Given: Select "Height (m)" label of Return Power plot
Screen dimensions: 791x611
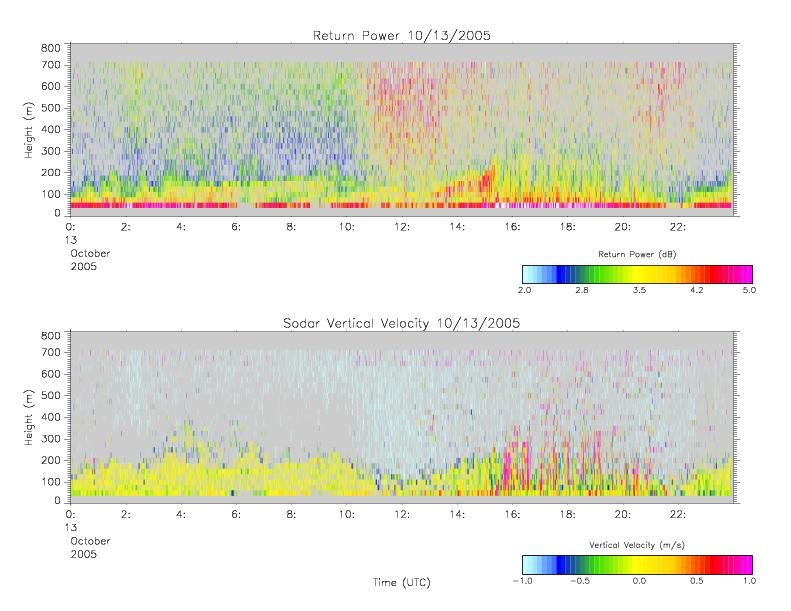Looking at the screenshot, I should (x=29, y=130).
